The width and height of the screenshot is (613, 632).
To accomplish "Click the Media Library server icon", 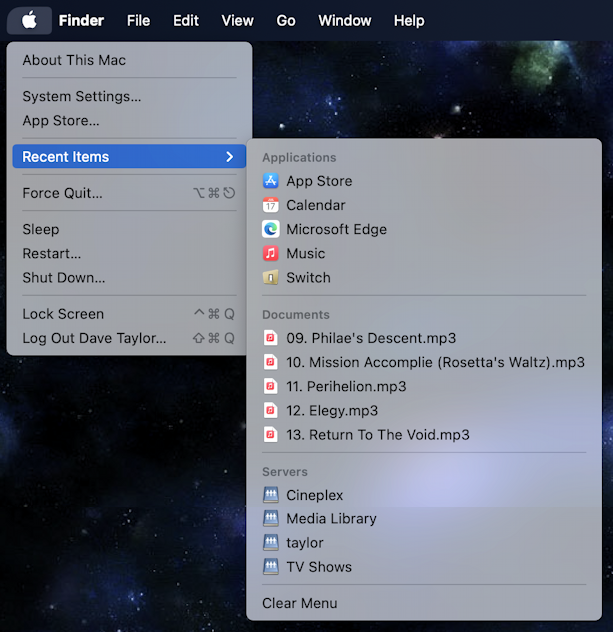I will [x=270, y=518].
